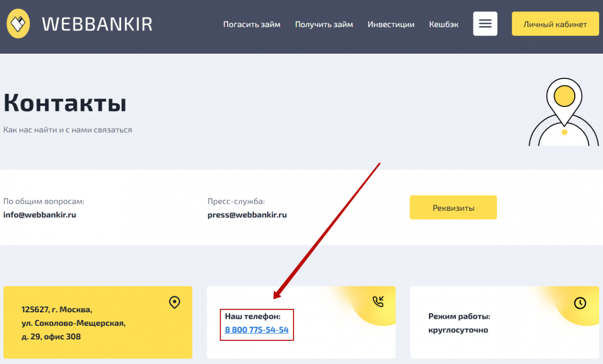Click the Наш телефон label
603x364 pixels.
(x=252, y=316)
